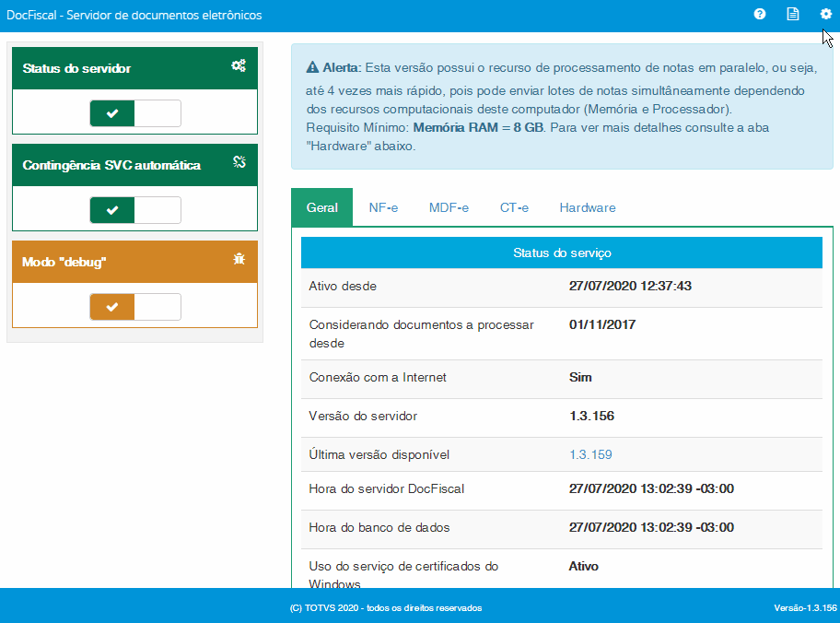Click the Ativo certificate service value
Viewport: 840px width, 623px height.
[583, 566]
